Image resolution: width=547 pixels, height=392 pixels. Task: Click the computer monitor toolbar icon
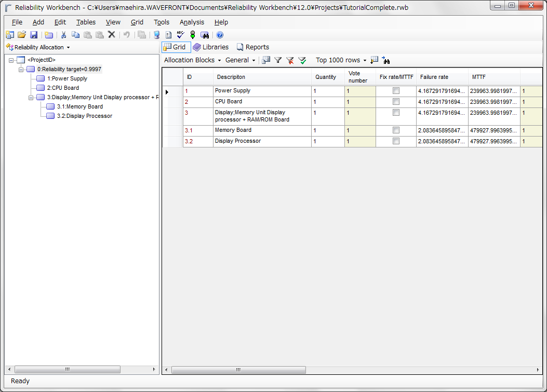click(157, 35)
